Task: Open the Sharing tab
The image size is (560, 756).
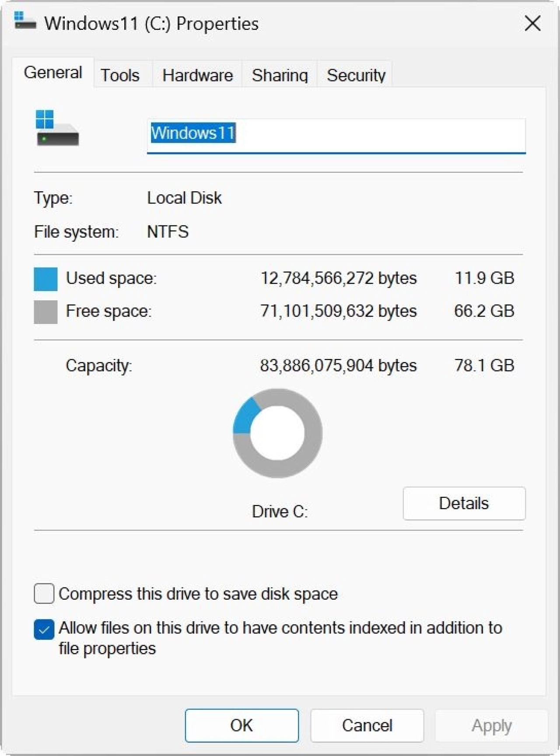Action: (280, 75)
